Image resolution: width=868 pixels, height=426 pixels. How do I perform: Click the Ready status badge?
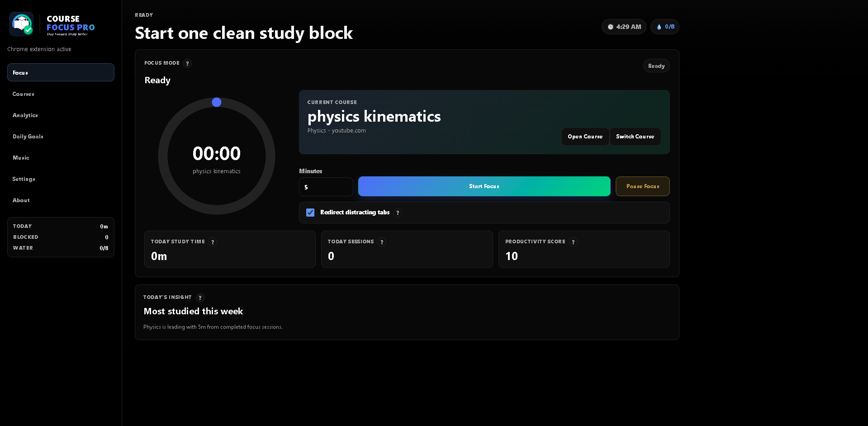[x=656, y=66]
